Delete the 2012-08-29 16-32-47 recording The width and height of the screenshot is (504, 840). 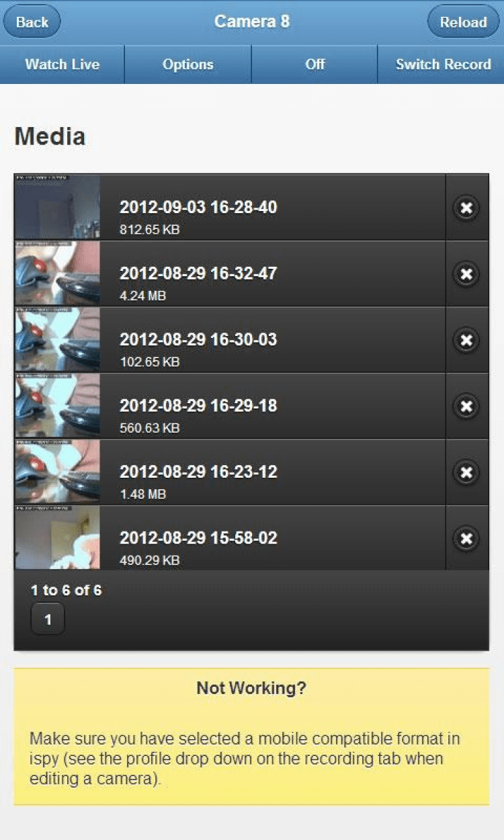(466, 274)
